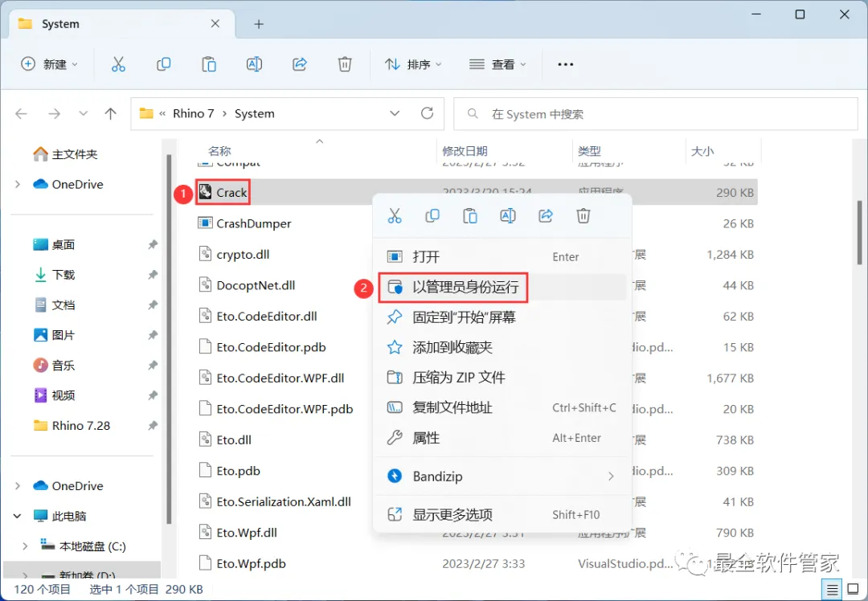Click the toolbar Cut scissors icon
This screenshot has width=868, height=601.
click(118, 64)
